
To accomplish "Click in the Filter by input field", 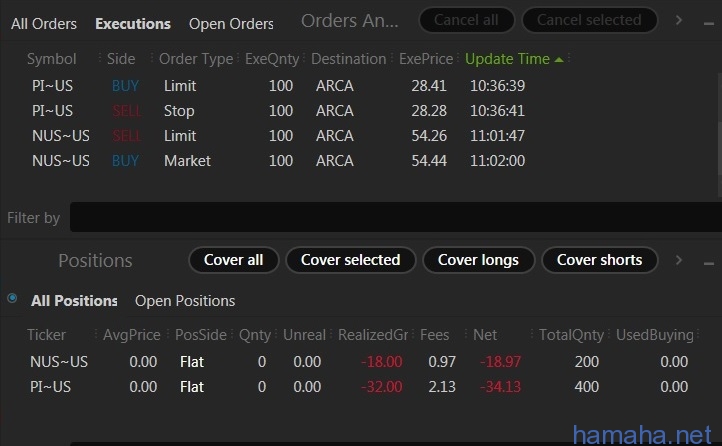I will coord(390,217).
